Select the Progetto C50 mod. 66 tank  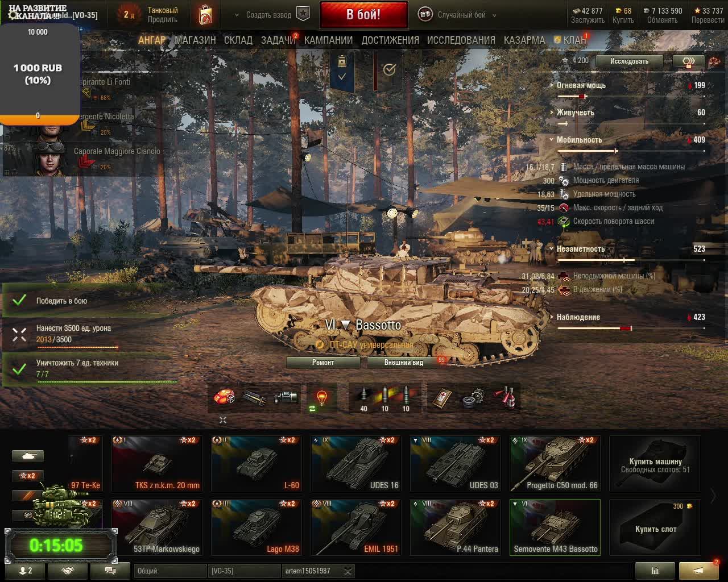click(555, 463)
